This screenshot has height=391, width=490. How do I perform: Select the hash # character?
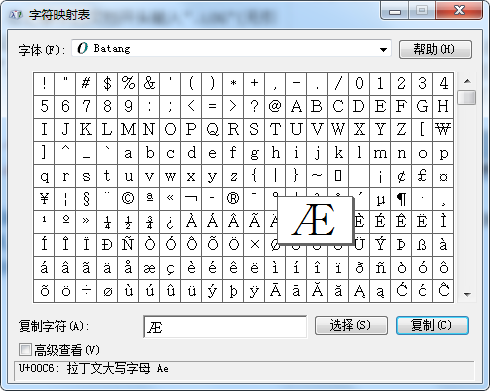(x=86, y=83)
